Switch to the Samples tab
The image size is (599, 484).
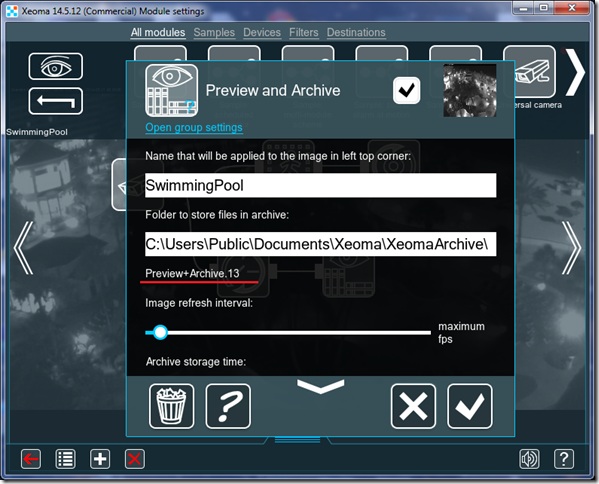click(214, 32)
